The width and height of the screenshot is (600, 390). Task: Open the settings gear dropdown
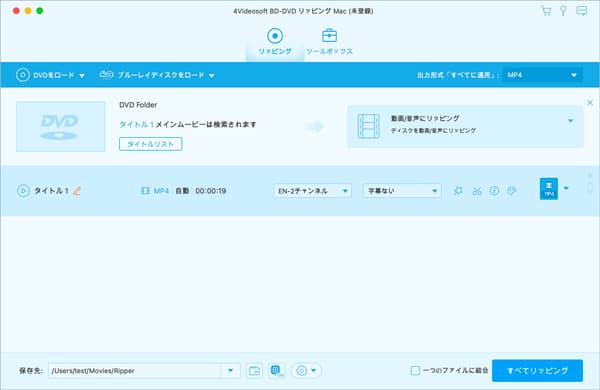[306, 370]
